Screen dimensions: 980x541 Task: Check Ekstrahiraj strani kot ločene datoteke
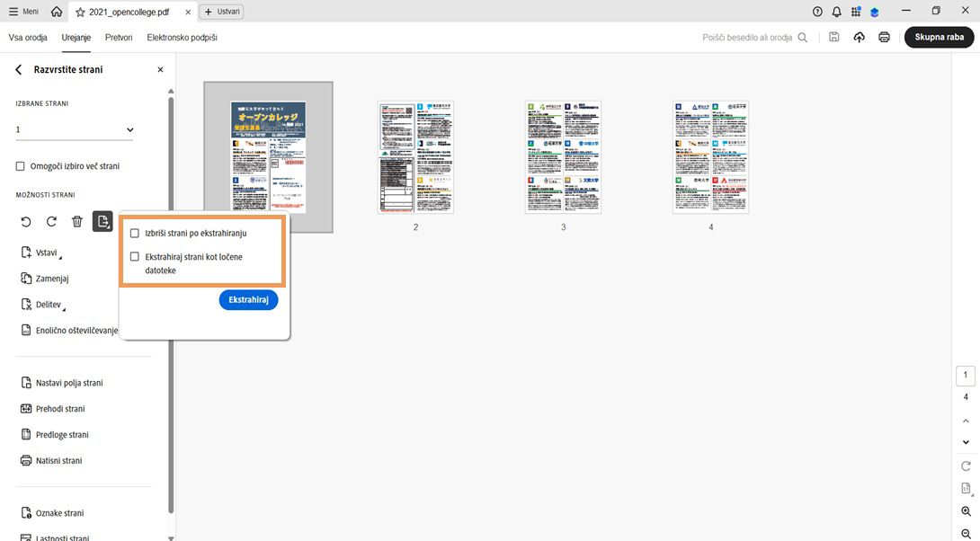click(x=134, y=256)
